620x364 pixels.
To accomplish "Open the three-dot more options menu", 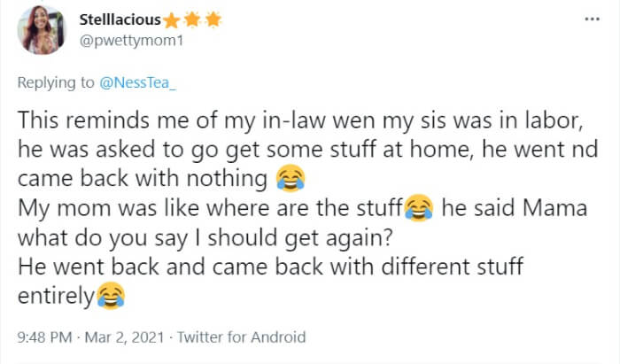I will [x=590, y=18].
